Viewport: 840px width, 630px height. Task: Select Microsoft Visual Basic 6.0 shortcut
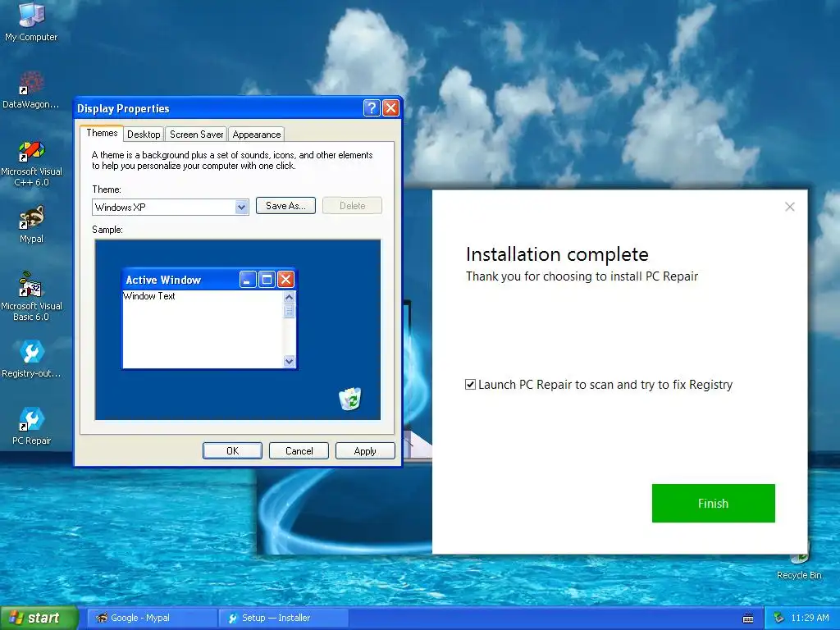31,296
